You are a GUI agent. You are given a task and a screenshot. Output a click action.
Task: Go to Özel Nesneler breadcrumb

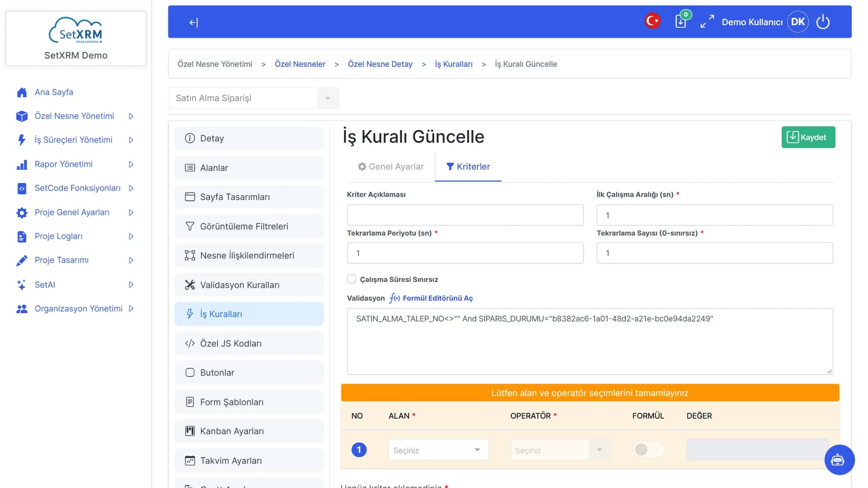(300, 64)
